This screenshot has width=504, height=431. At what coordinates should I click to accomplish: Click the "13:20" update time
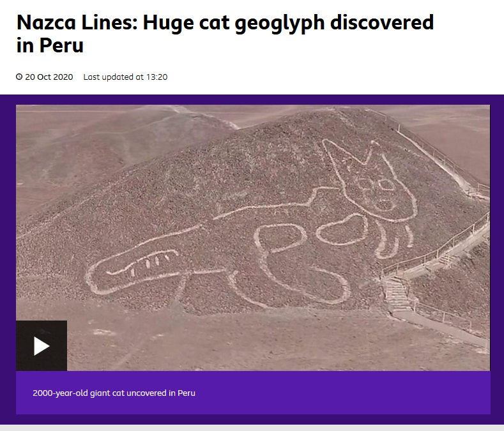[157, 77]
